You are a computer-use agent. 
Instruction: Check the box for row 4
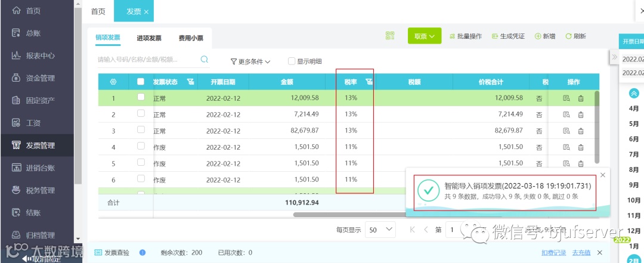[x=141, y=146]
